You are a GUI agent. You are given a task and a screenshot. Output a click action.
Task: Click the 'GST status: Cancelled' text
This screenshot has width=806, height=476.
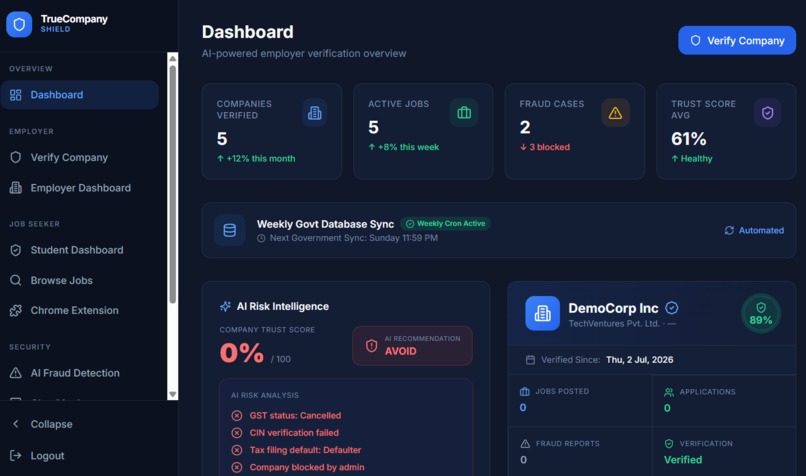pyautogui.click(x=295, y=415)
